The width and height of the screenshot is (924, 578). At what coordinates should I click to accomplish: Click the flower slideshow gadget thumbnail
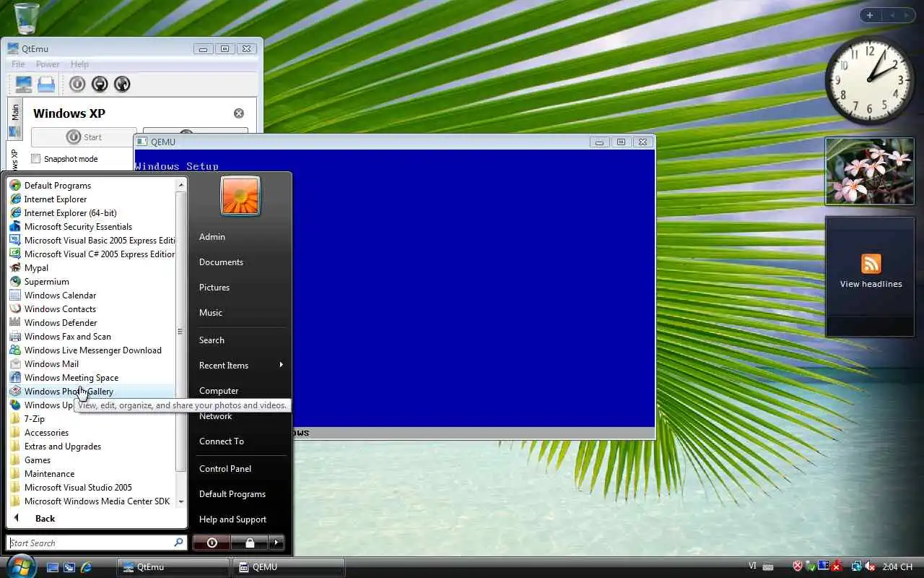pos(870,171)
